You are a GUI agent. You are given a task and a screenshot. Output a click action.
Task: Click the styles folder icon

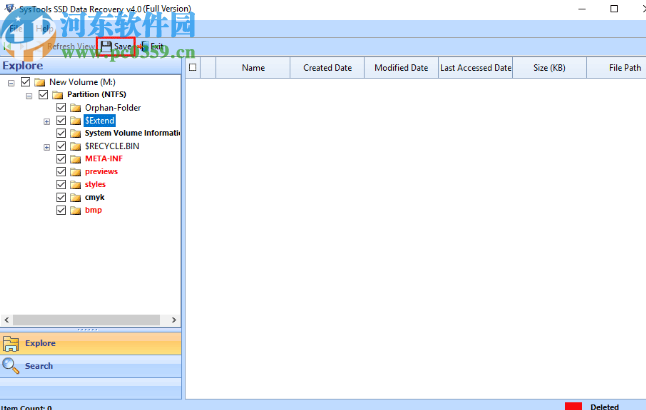pos(75,185)
